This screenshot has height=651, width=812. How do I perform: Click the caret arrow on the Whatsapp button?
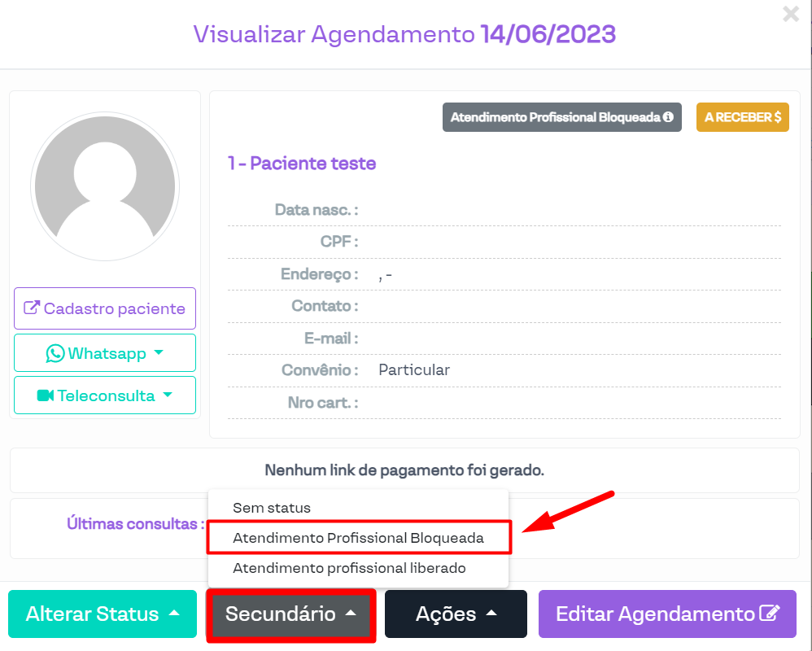159,352
